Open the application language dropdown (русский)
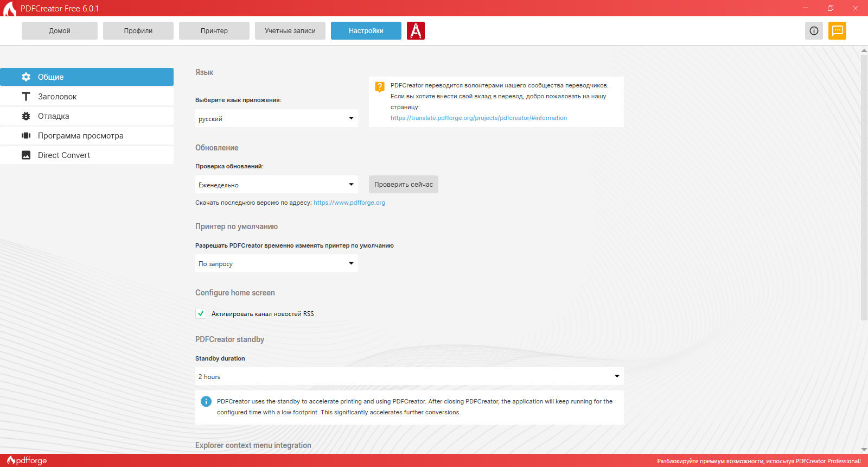The image size is (868, 467). (277, 118)
